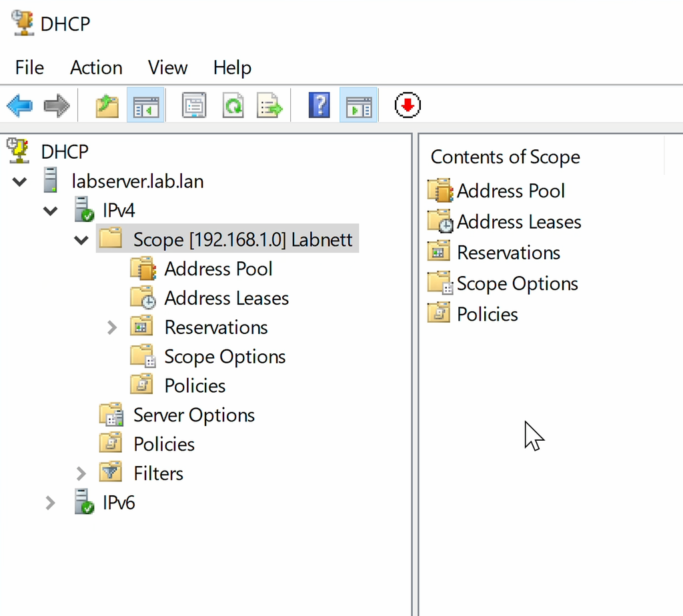
Task: Click the Address Leases icon in tree
Action: point(143,297)
